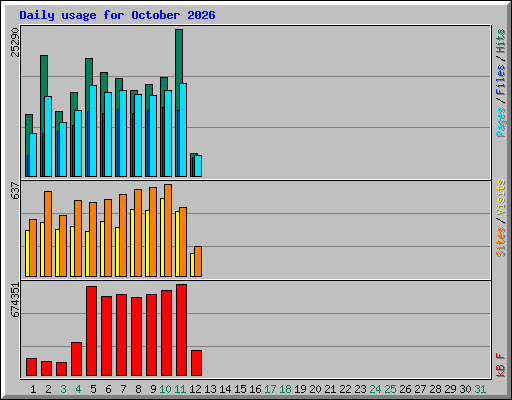
Task: Click green day label 31
Action: (480, 389)
